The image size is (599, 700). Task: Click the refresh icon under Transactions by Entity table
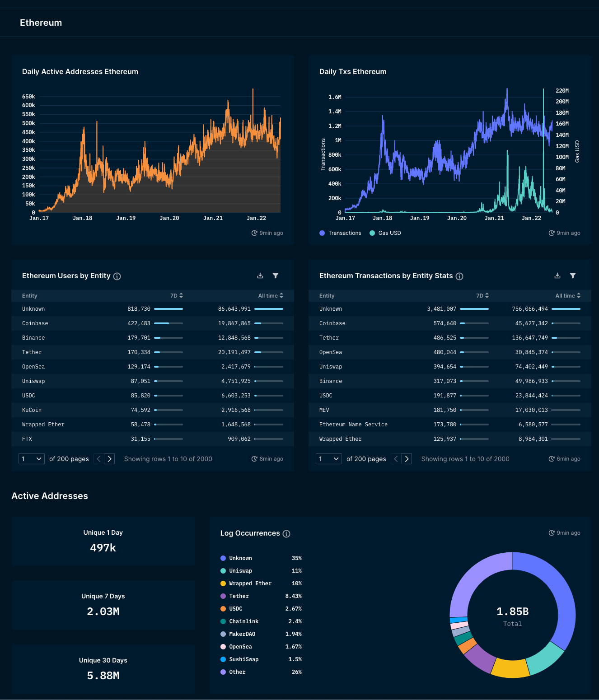point(552,459)
